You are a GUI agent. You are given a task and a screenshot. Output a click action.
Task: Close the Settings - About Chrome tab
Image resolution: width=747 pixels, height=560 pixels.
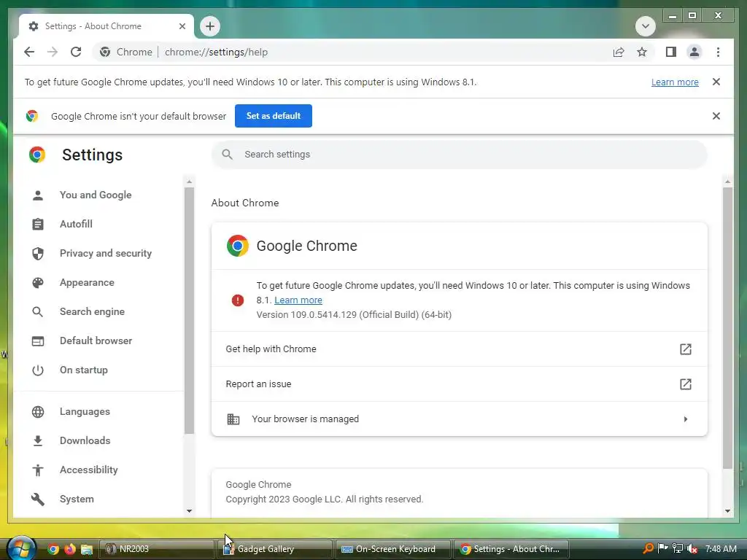click(x=182, y=26)
